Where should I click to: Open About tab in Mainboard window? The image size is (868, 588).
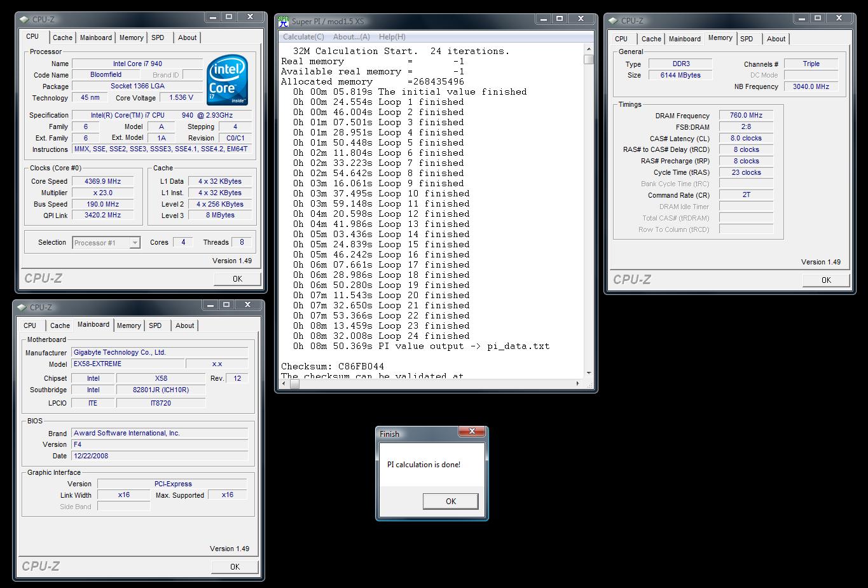point(184,325)
